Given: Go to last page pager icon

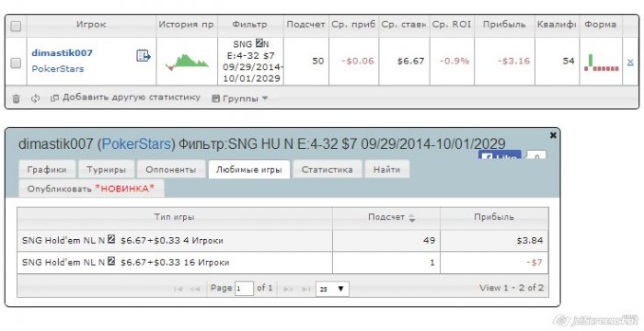Looking at the screenshot, I should coord(306,289).
